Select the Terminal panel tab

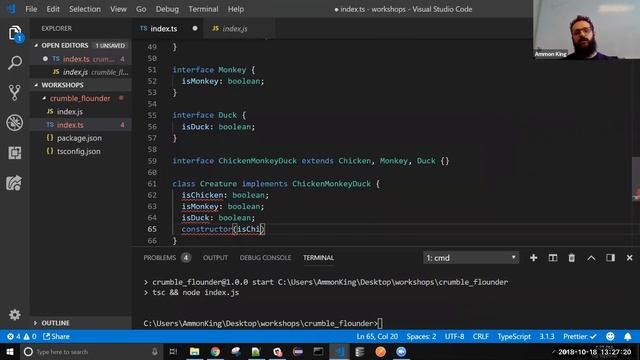[318, 258]
